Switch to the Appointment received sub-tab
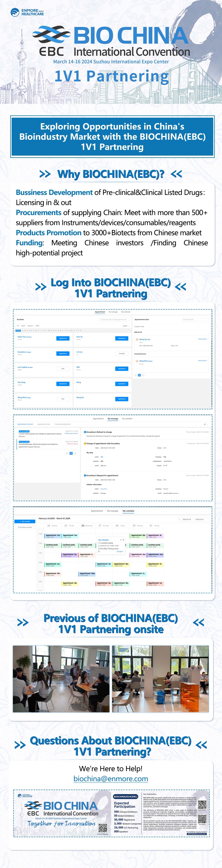 coord(25,424)
